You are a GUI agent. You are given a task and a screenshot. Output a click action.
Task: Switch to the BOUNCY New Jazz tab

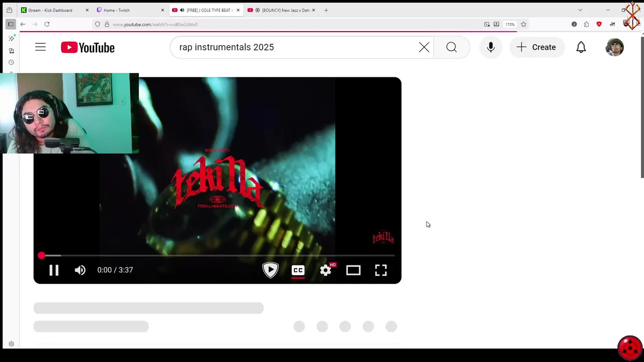click(x=283, y=10)
